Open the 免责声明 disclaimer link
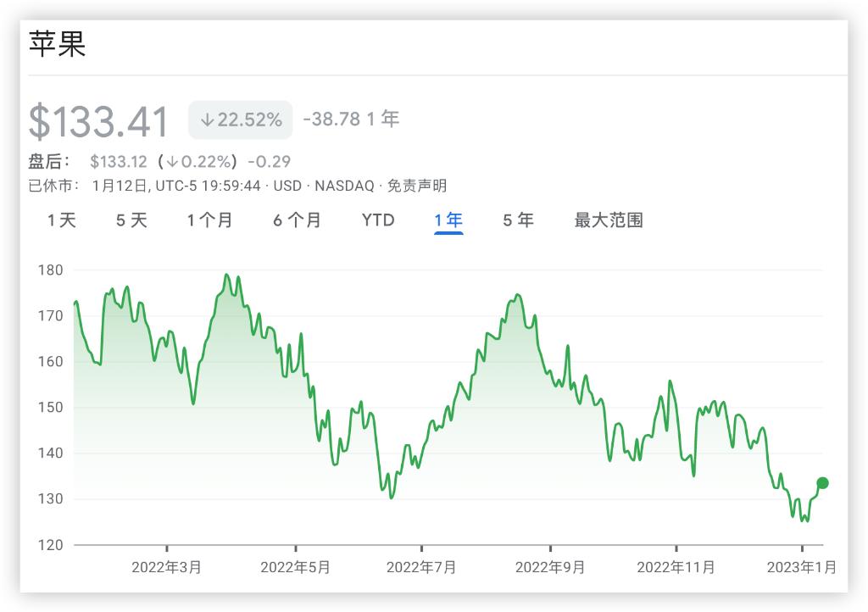 click(417, 186)
